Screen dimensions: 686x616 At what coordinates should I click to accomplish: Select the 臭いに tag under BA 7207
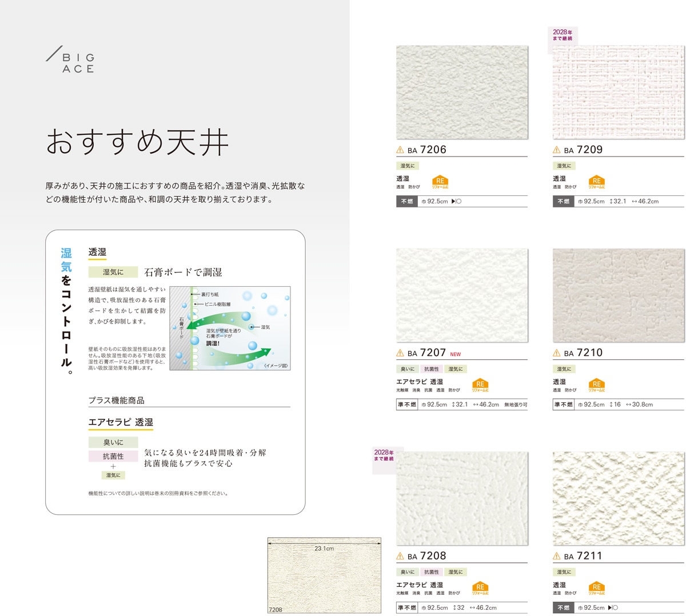[x=408, y=369]
